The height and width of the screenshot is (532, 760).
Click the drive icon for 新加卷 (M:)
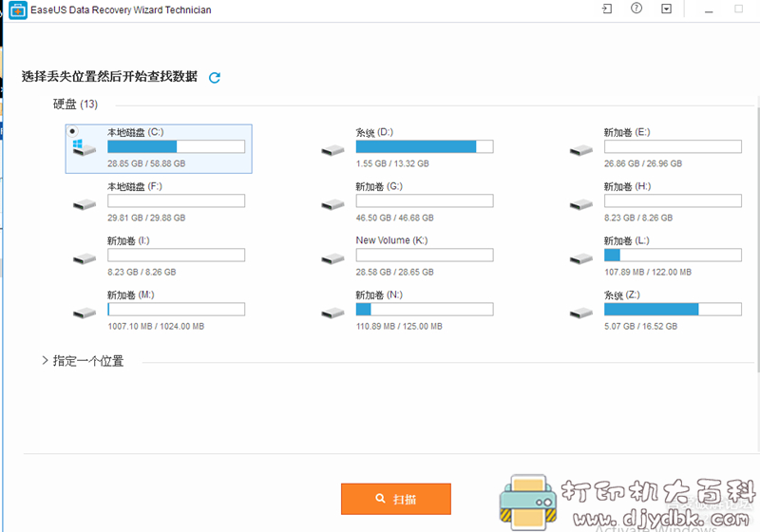85,313
